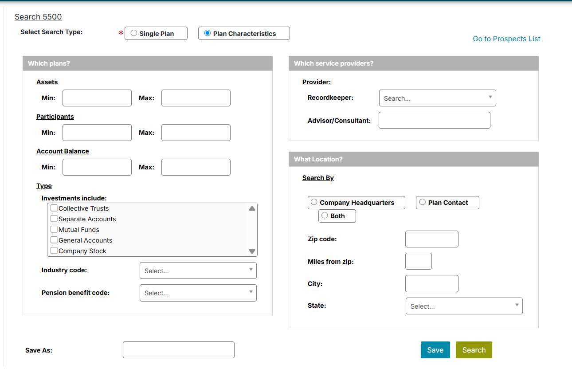Enable the Mutual Funds checkbox
This screenshot has height=392, width=572.
54,229
